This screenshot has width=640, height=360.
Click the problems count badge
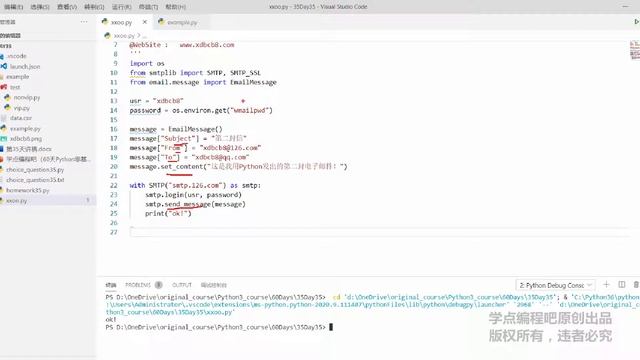click(158, 285)
